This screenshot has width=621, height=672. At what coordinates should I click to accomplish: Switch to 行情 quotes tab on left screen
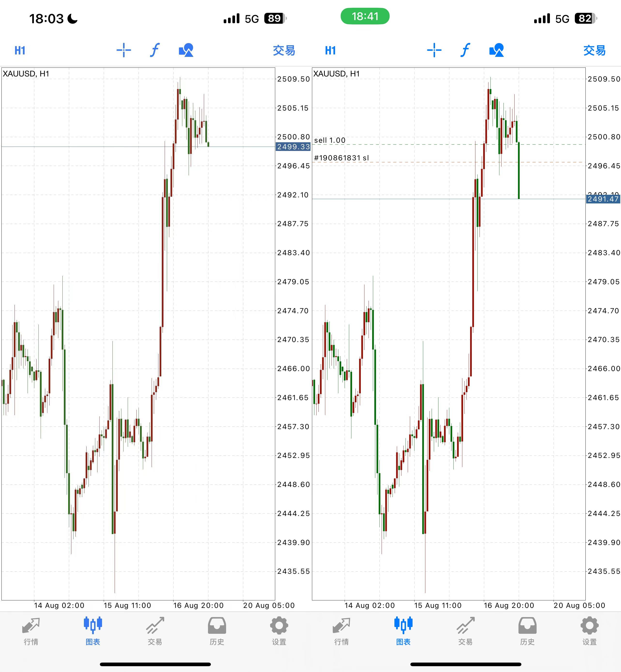(x=31, y=631)
